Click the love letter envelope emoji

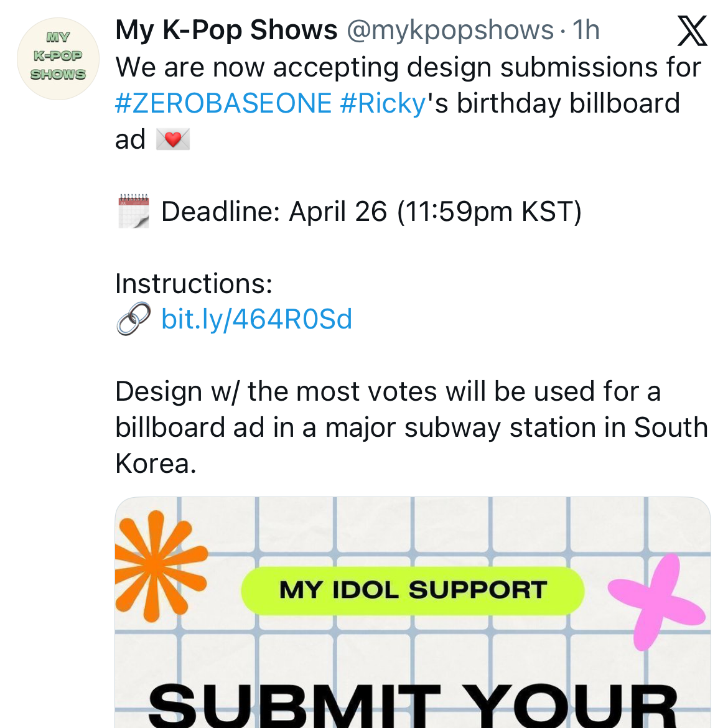click(x=172, y=139)
